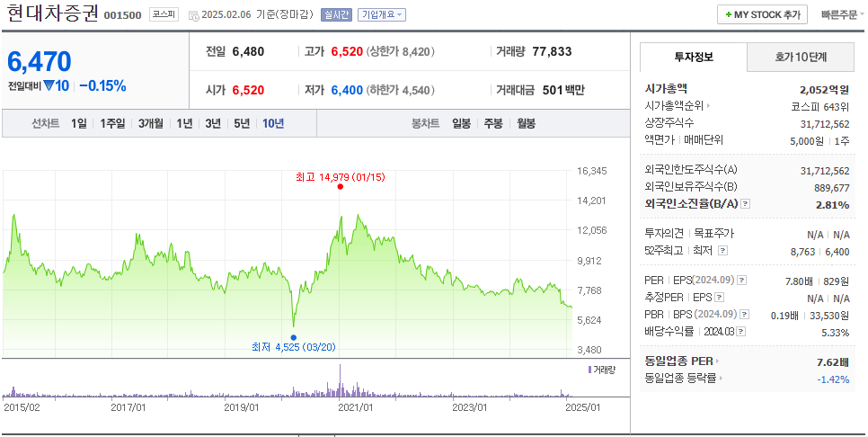868x437 pixels.
Task: Switch to the 호가10단계 tab
Action: (x=801, y=57)
